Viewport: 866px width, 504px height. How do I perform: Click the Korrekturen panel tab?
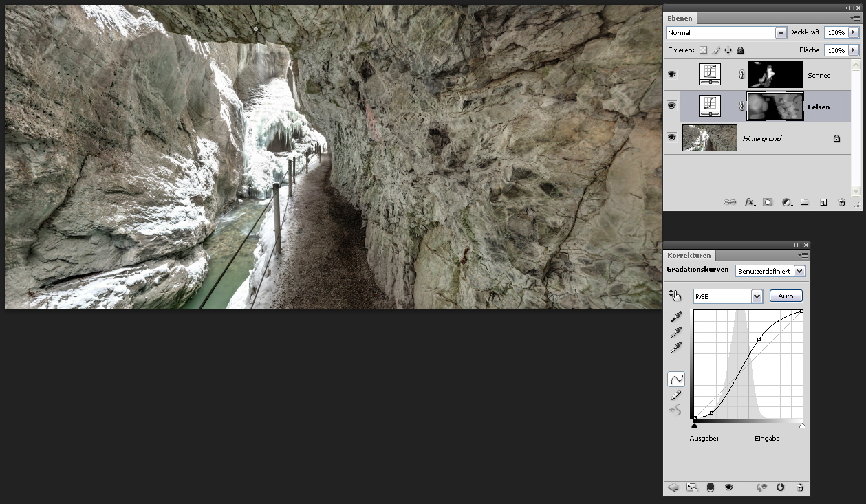[x=689, y=255]
